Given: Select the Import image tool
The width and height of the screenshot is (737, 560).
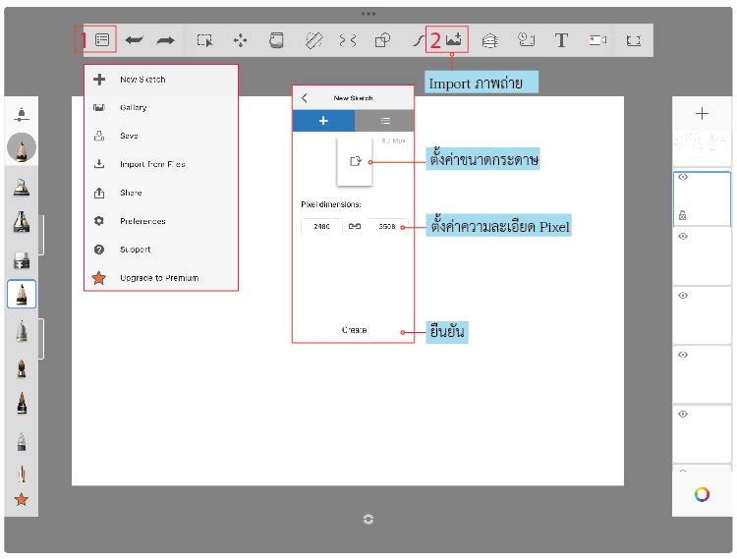Looking at the screenshot, I should [x=454, y=39].
